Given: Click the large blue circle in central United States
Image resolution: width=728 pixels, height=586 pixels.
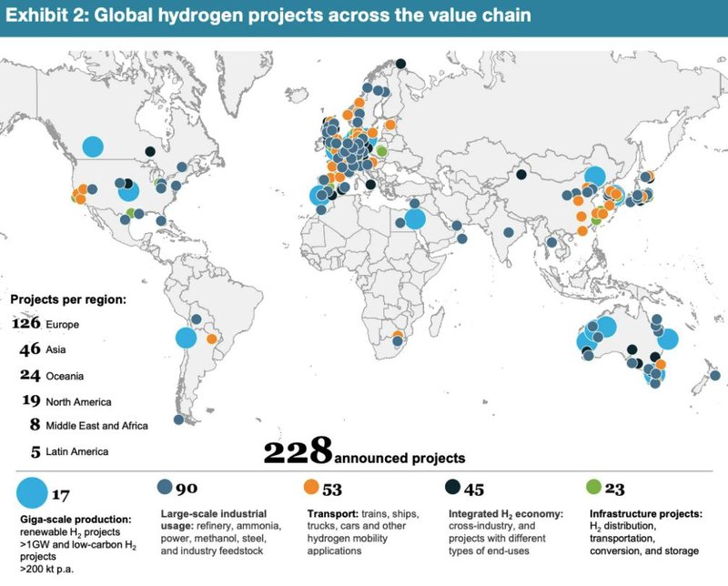Looking at the screenshot, I should click(x=128, y=191).
